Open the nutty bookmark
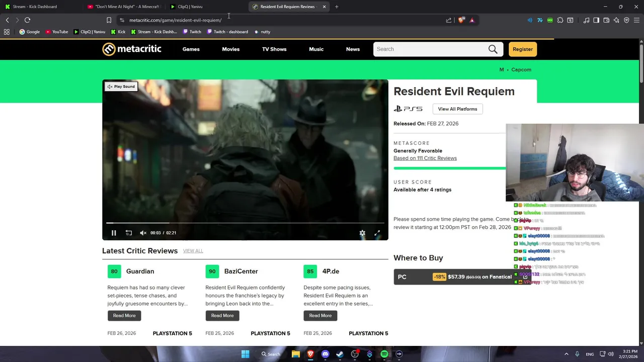 coord(262,32)
